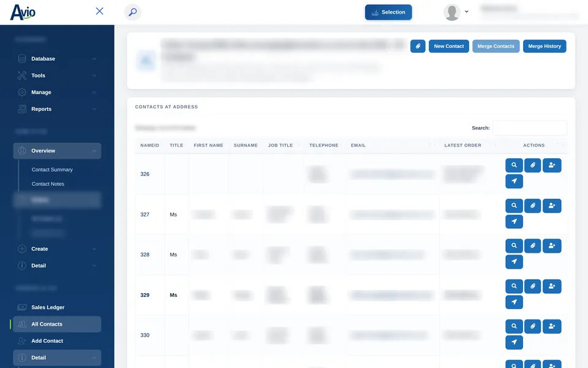Click add-user icon for contact 329
The width and height of the screenshot is (588, 368).
pos(552,286)
